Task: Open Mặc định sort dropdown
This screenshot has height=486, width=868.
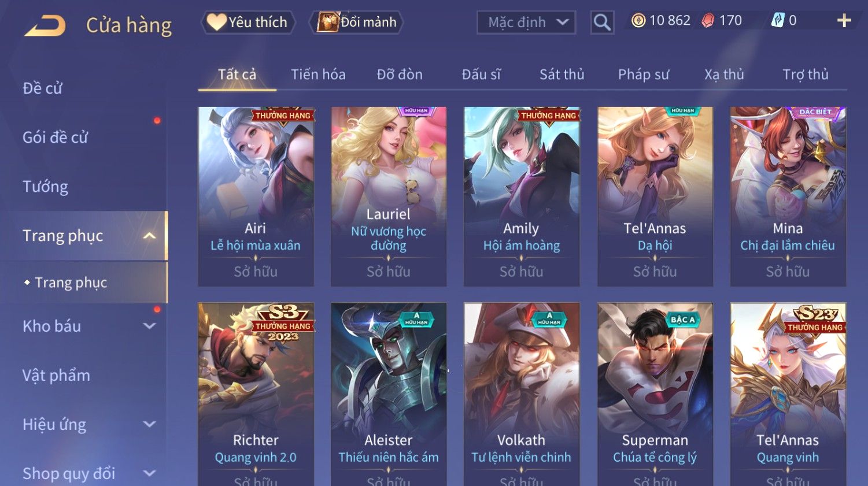Action: tap(526, 23)
